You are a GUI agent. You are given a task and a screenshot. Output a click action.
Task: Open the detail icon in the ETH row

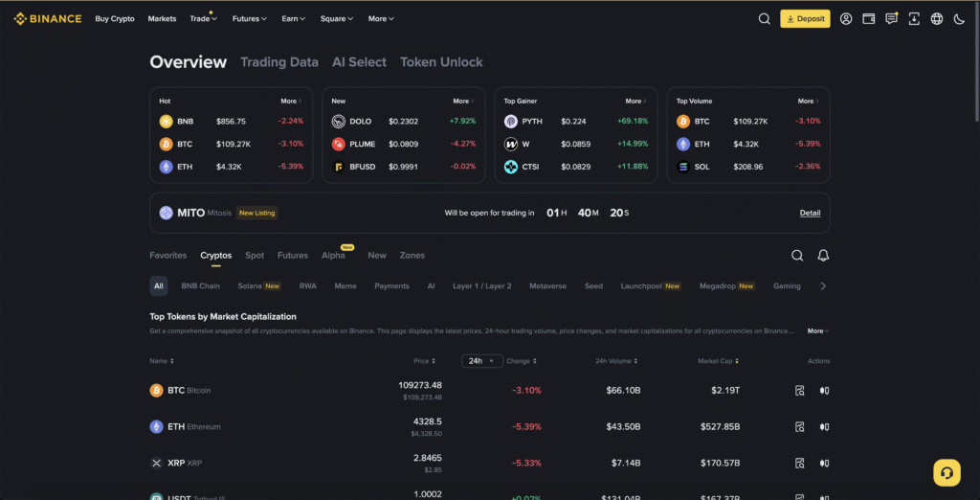[800, 426]
